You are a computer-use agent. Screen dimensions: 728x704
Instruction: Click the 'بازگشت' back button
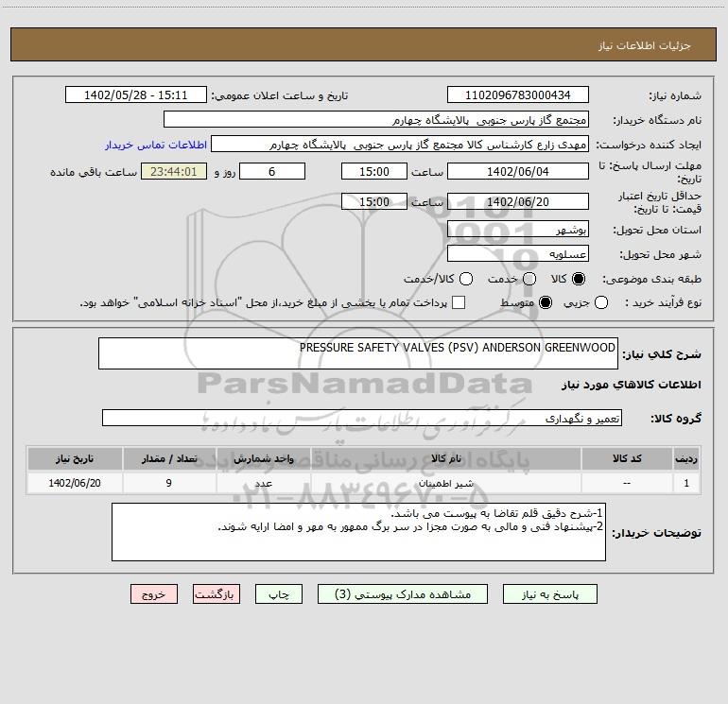(217, 594)
